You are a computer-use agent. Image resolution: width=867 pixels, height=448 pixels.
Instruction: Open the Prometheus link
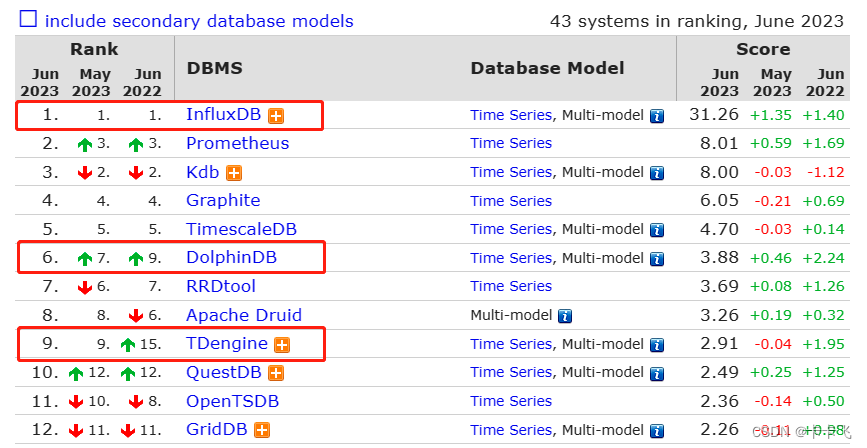click(238, 143)
